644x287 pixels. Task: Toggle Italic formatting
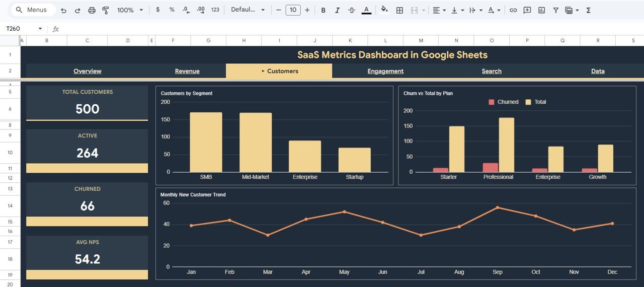tap(337, 10)
